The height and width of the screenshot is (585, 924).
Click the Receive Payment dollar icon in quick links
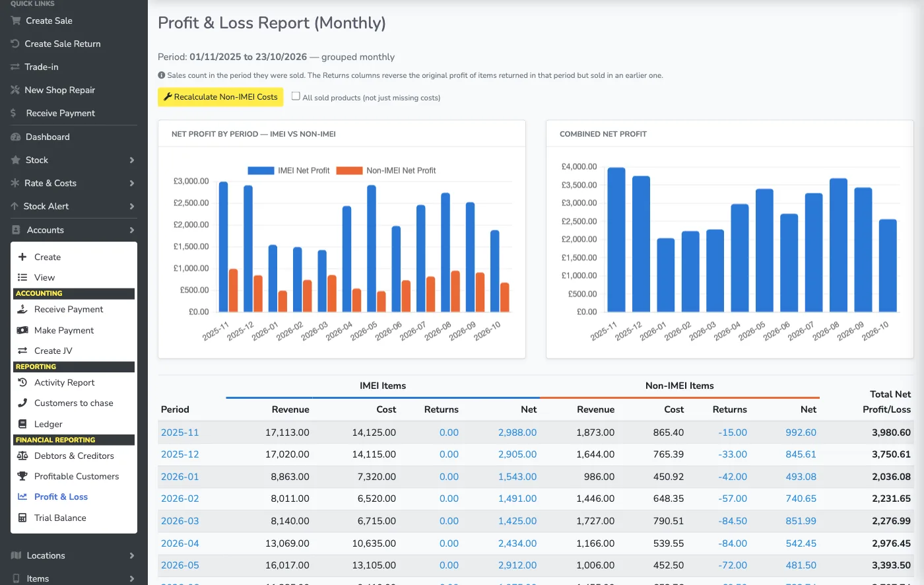pyautogui.click(x=13, y=113)
